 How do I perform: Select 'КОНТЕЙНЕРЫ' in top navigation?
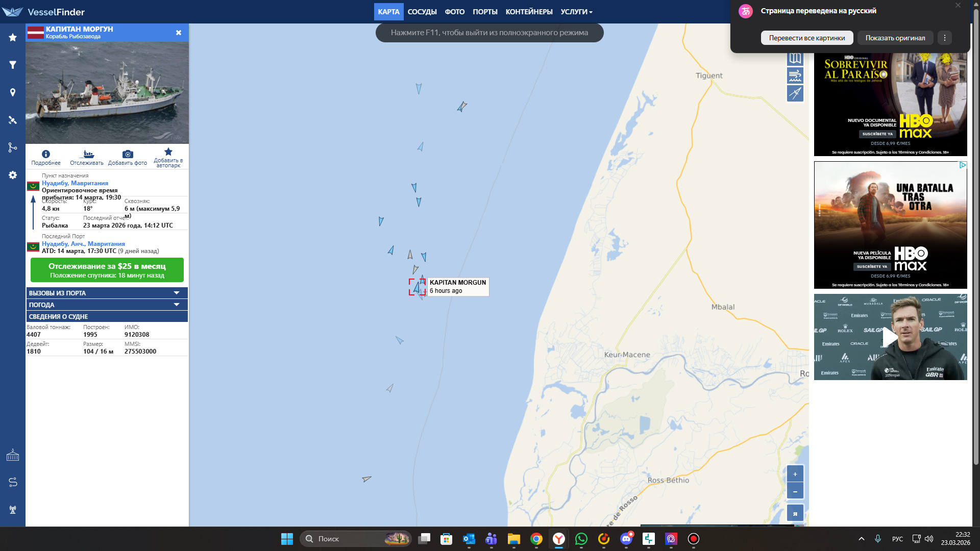click(x=529, y=12)
